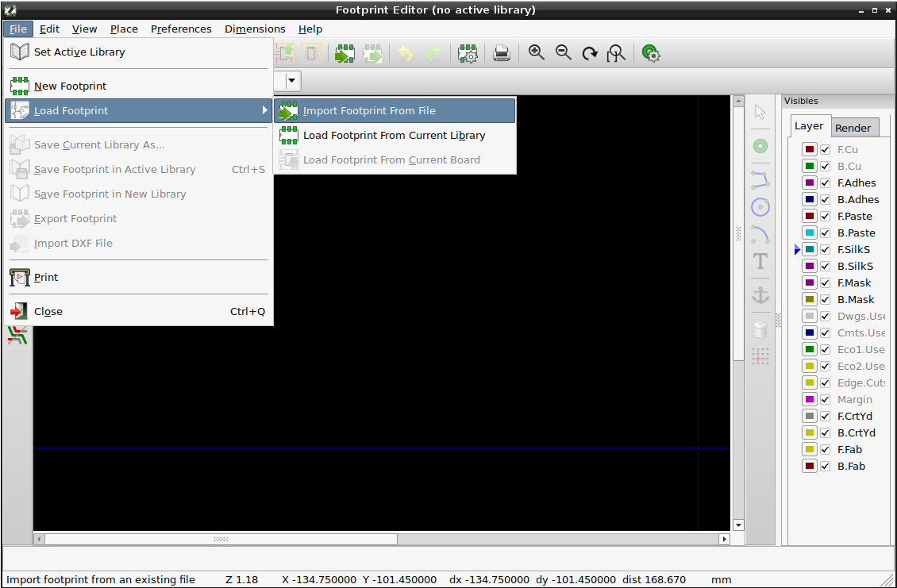
Task: Select the B.CrtYd layer name
Action: [857, 433]
